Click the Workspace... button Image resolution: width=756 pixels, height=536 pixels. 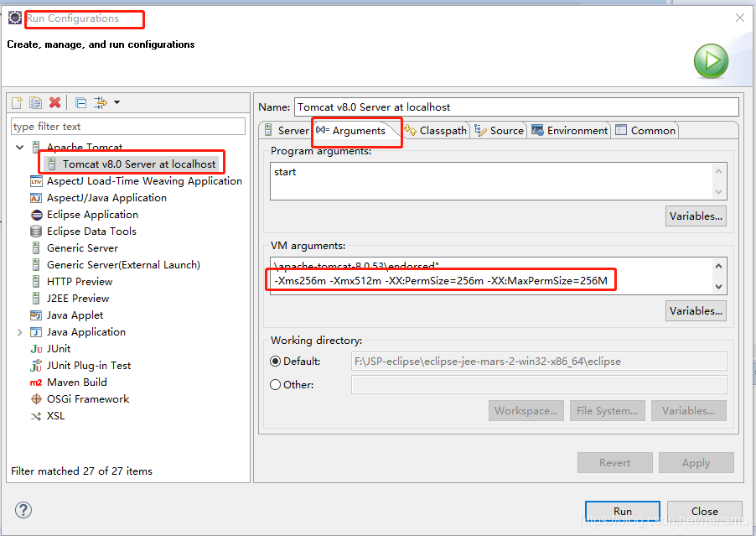tap(526, 411)
